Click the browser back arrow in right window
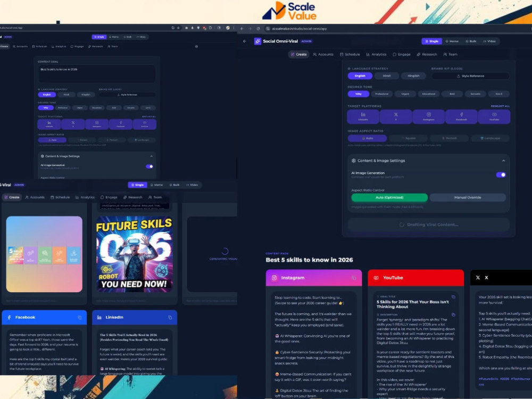Image resolution: width=532 pixels, height=399 pixels. (242, 29)
